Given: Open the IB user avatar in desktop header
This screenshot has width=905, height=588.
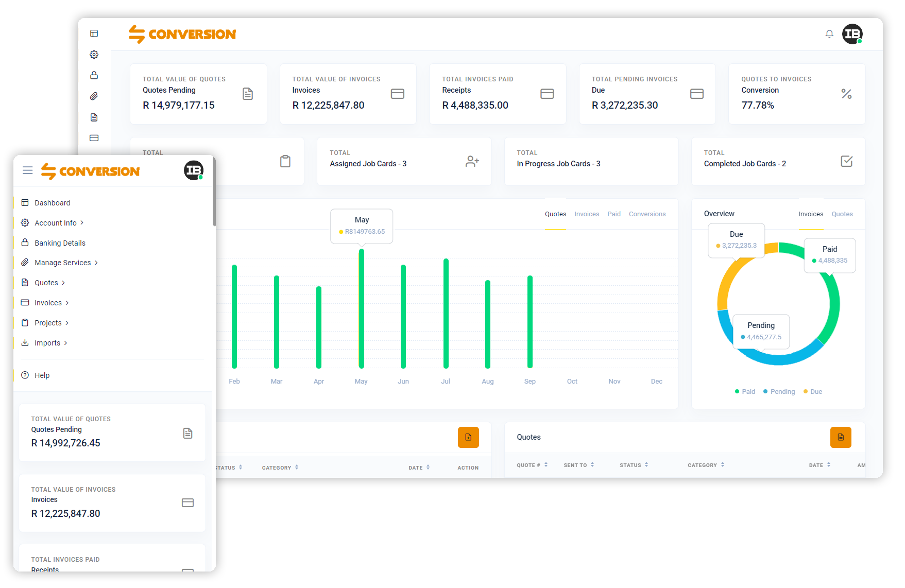Looking at the screenshot, I should click(852, 34).
